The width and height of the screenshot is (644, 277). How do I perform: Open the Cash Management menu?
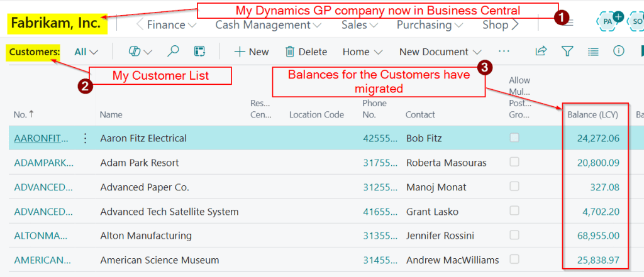point(269,25)
